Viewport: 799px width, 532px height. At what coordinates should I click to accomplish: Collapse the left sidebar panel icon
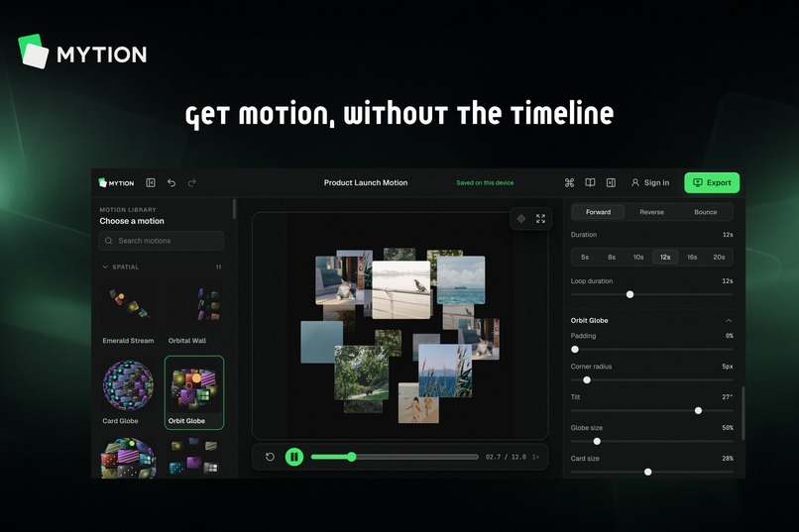(151, 182)
